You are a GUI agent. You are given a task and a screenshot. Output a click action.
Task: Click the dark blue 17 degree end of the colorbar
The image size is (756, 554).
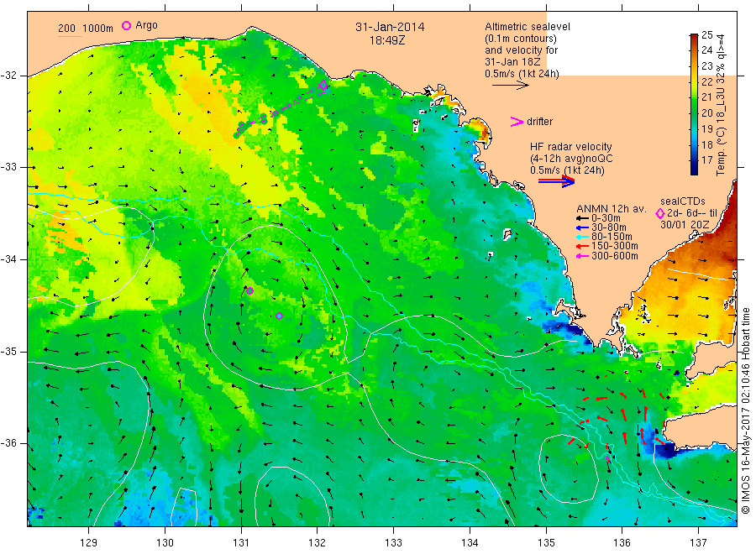point(694,166)
